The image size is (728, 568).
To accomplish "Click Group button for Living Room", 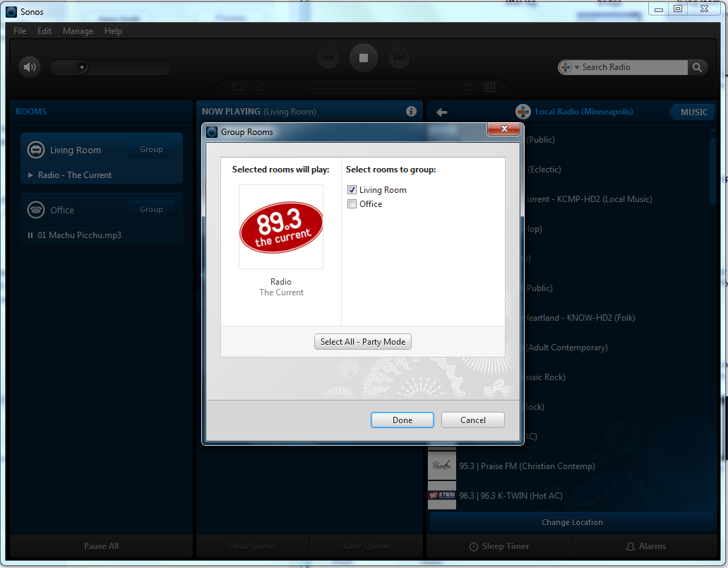I will click(x=151, y=149).
